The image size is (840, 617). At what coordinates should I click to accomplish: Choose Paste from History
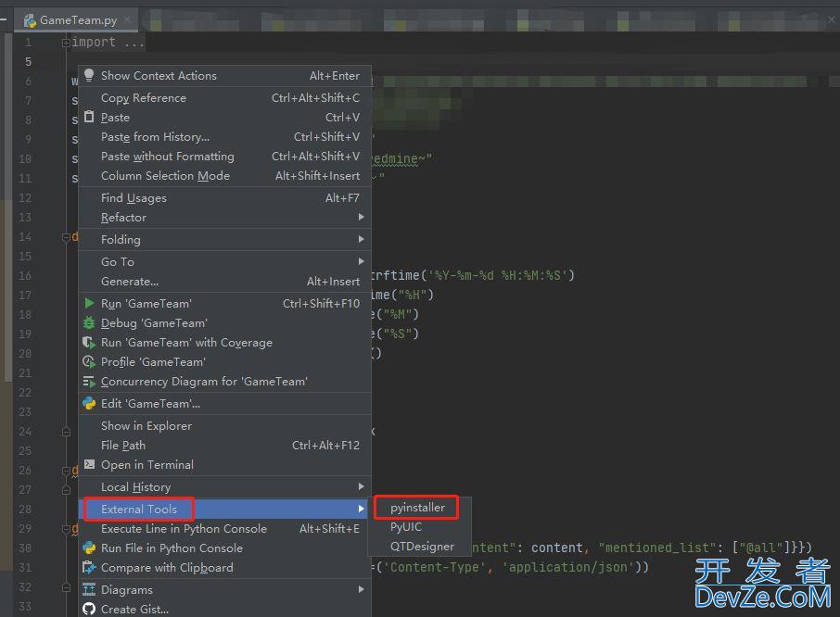click(x=225, y=137)
